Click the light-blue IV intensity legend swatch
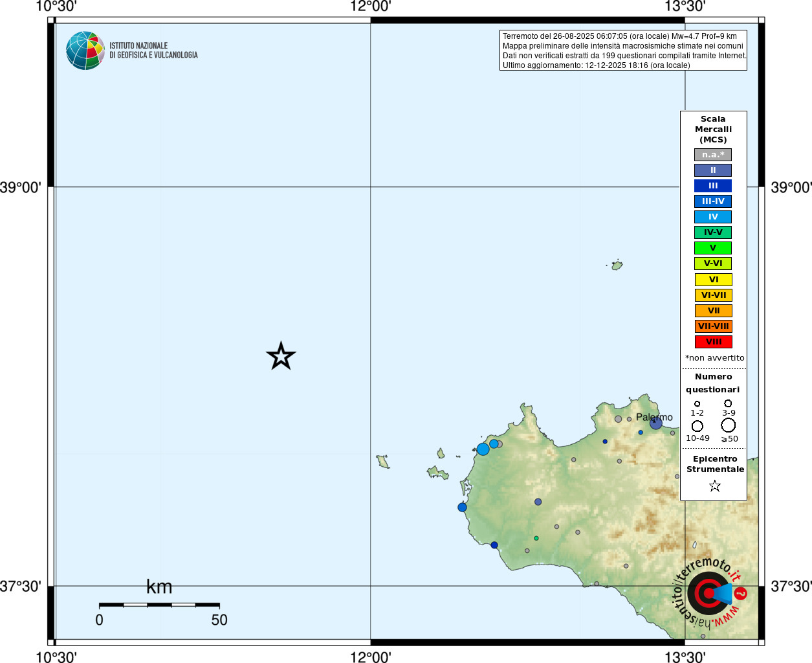812x663 pixels. pyautogui.click(x=713, y=217)
